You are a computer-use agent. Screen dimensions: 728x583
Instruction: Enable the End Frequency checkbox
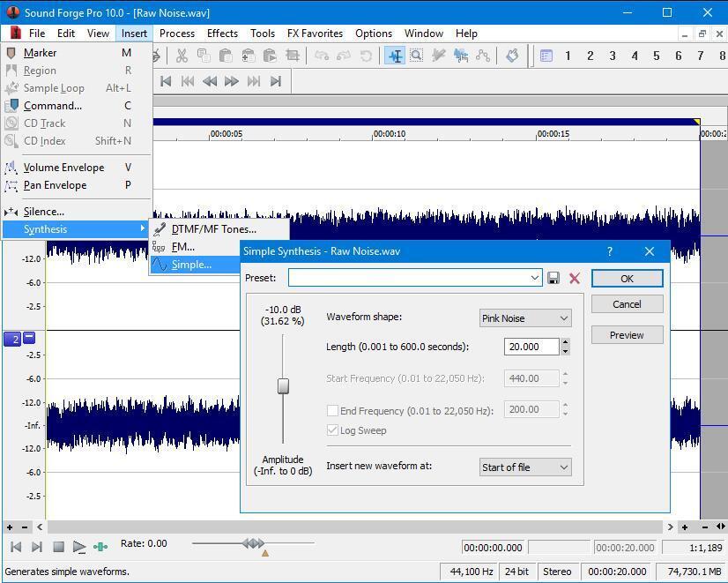pyautogui.click(x=333, y=410)
